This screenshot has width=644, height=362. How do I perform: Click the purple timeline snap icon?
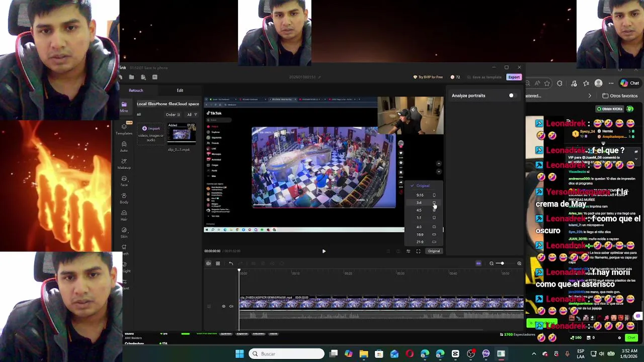pyautogui.click(x=478, y=263)
